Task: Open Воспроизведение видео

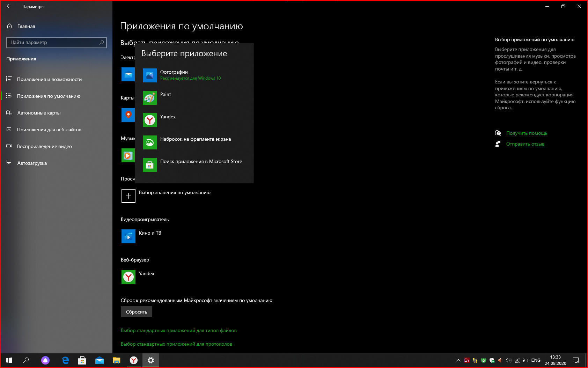Action: 56,146
